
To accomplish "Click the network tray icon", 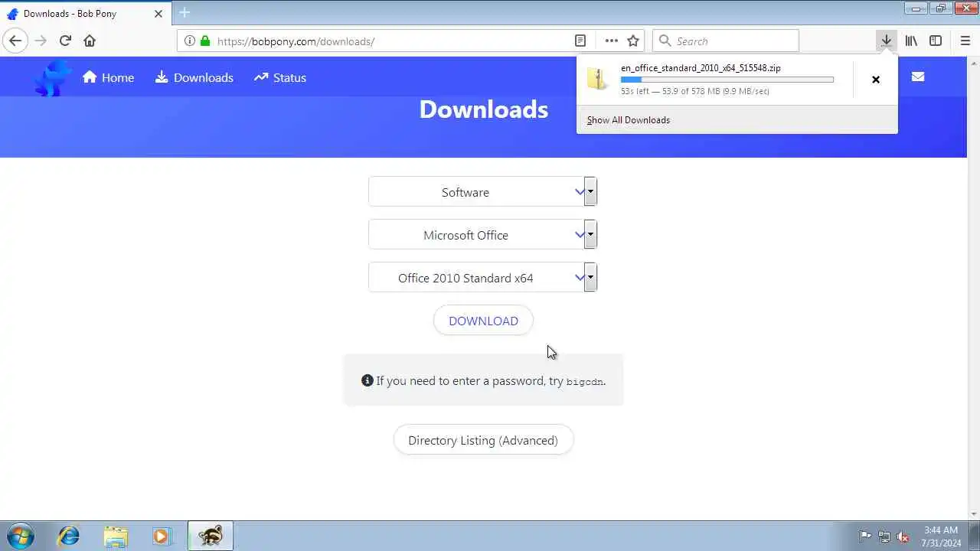I will click(884, 536).
